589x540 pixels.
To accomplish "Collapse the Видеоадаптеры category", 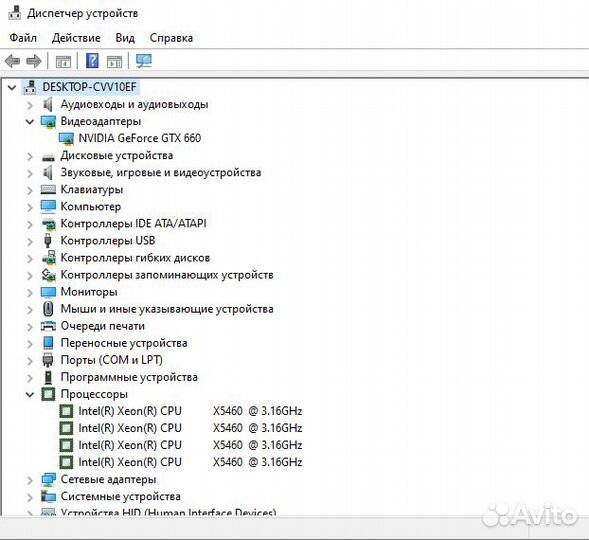I will click(x=30, y=122).
